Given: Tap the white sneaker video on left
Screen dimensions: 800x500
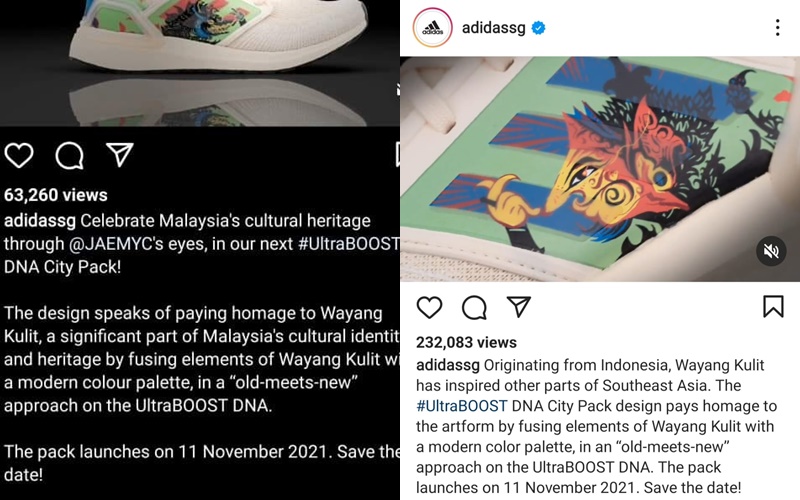Looking at the screenshot, I should pos(200,63).
